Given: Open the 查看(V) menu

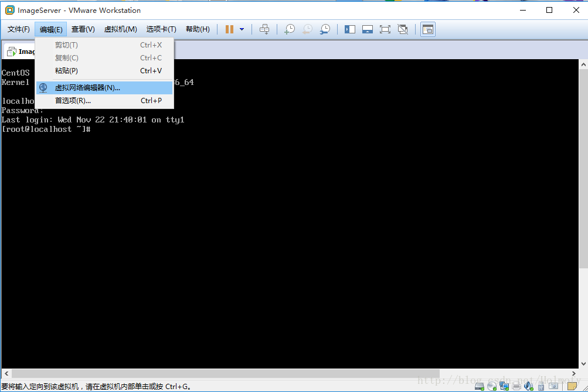Looking at the screenshot, I should (83, 29).
